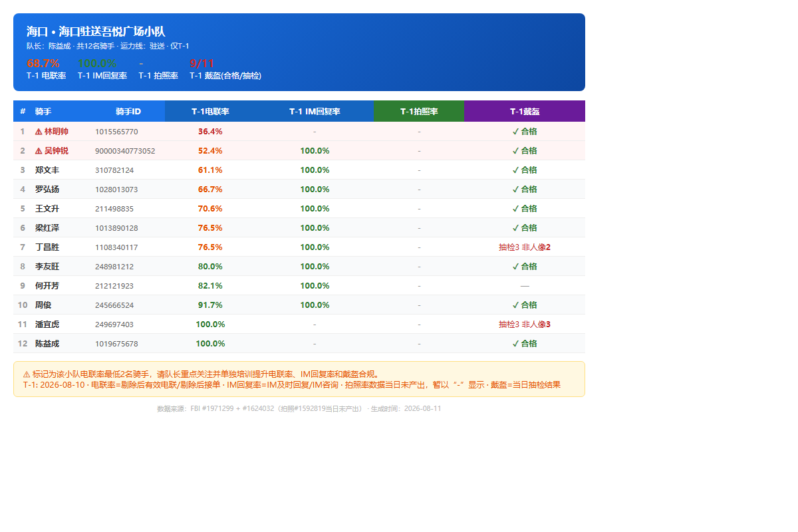
Task: Click the T-1 IM回复率 column header
Action: pyautogui.click(x=315, y=112)
